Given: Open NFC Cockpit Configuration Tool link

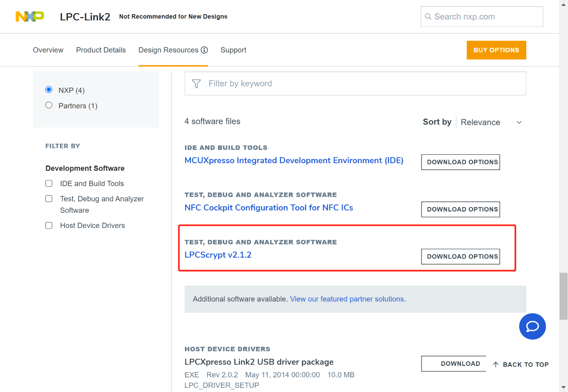Looking at the screenshot, I should 269,208.
